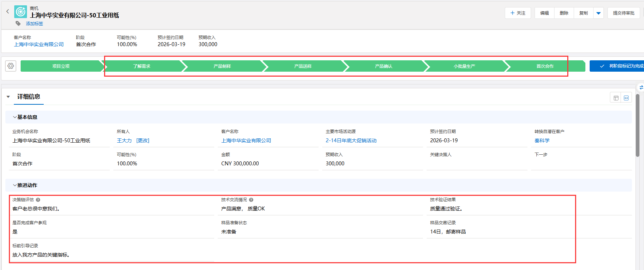The width and height of the screenshot is (644, 270).
Task: Click the opportunity target logo icon
Action: pos(21,12)
